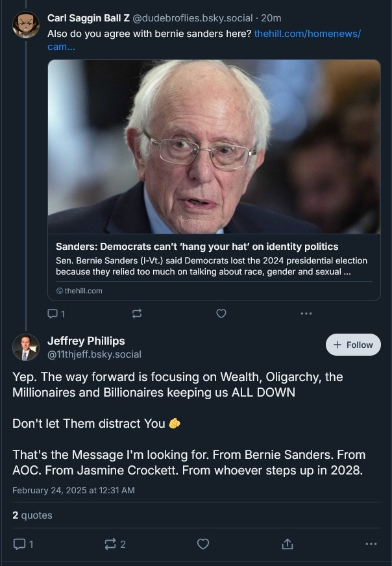392x566 pixels.
Task: Open Carl Saggin Ball Z's avatar
Action: pyautogui.click(x=26, y=25)
